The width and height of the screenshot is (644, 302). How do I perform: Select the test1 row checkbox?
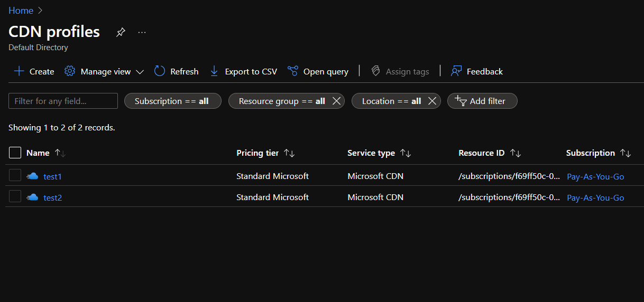coord(15,176)
